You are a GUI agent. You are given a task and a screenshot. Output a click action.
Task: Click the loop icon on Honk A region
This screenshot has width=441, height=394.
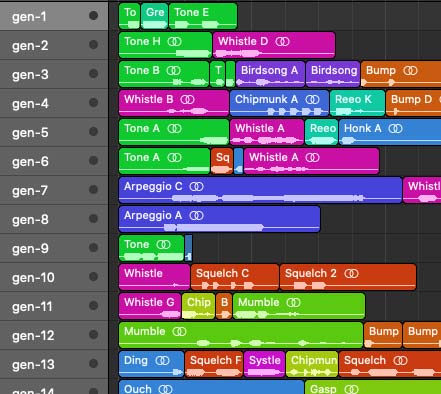pos(396,129)
